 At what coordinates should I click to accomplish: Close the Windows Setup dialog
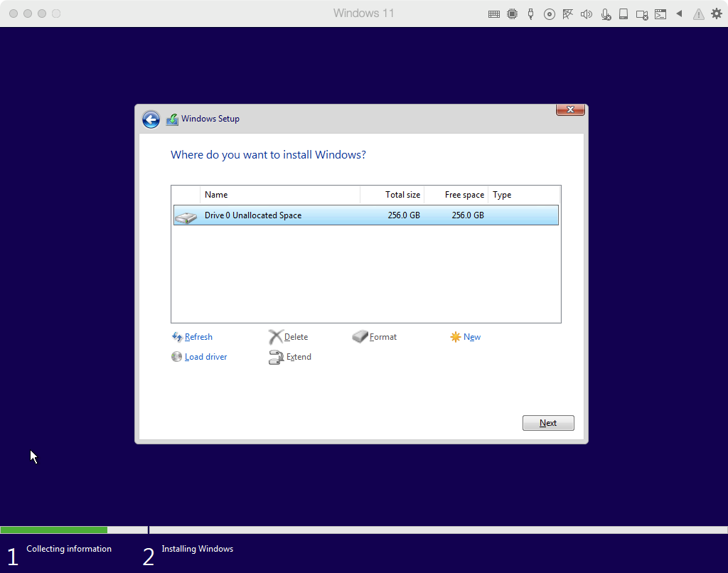coord(570,109)
